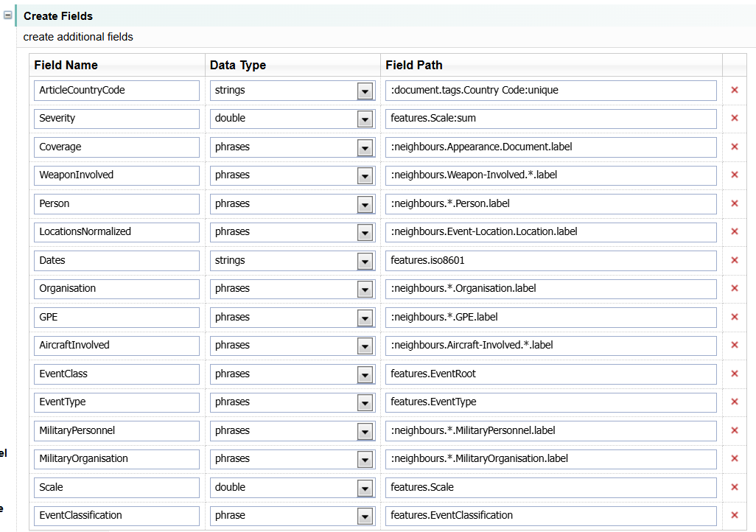Remove the EventClass field row

tap(734, 374)
